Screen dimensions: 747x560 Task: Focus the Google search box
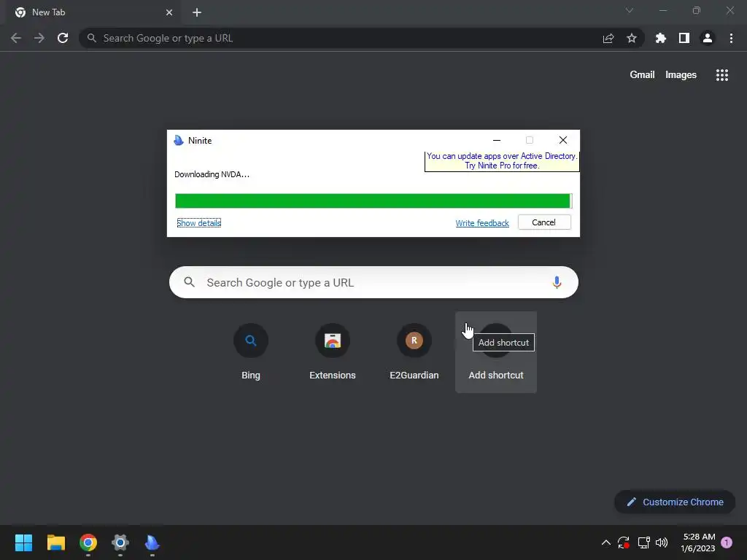click(373, 282)
